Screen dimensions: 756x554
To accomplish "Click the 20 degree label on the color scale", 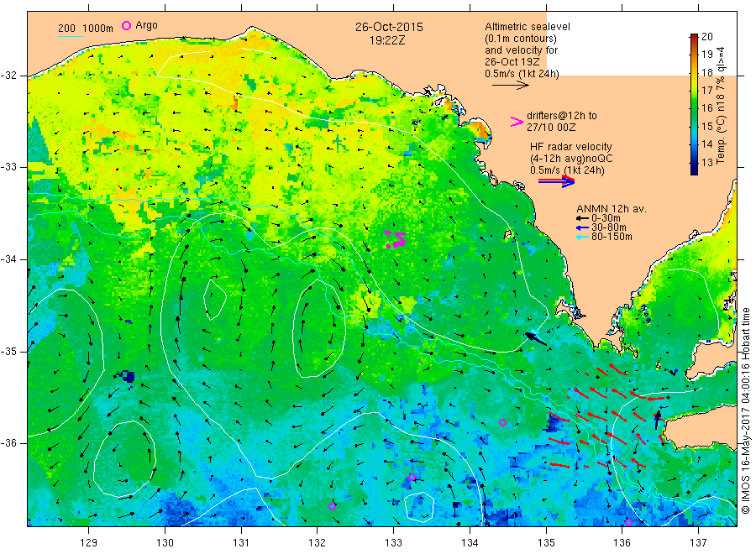I will click(706, 37).
